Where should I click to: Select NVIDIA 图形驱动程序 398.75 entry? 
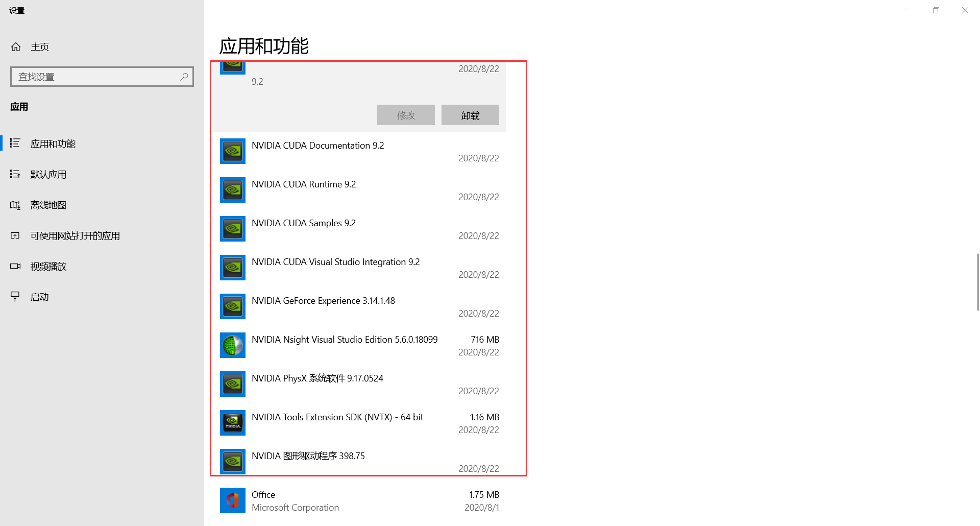tap(359, 462)
